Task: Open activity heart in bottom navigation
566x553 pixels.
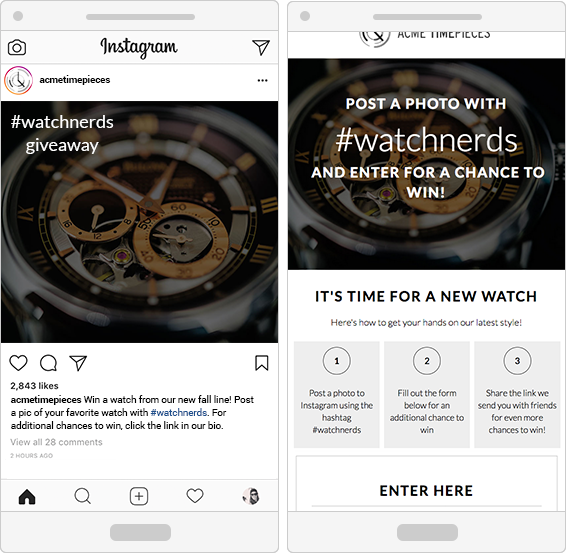Action: [195, 496]
